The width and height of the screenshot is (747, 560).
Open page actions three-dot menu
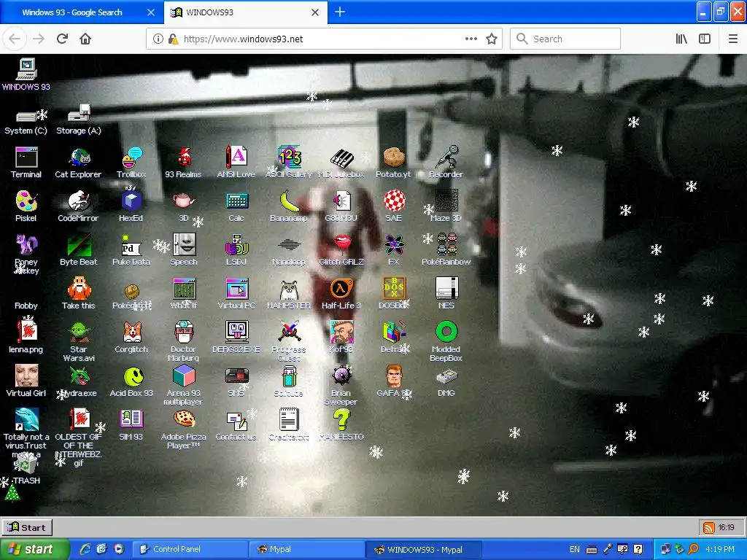click(x=471, y=39)
